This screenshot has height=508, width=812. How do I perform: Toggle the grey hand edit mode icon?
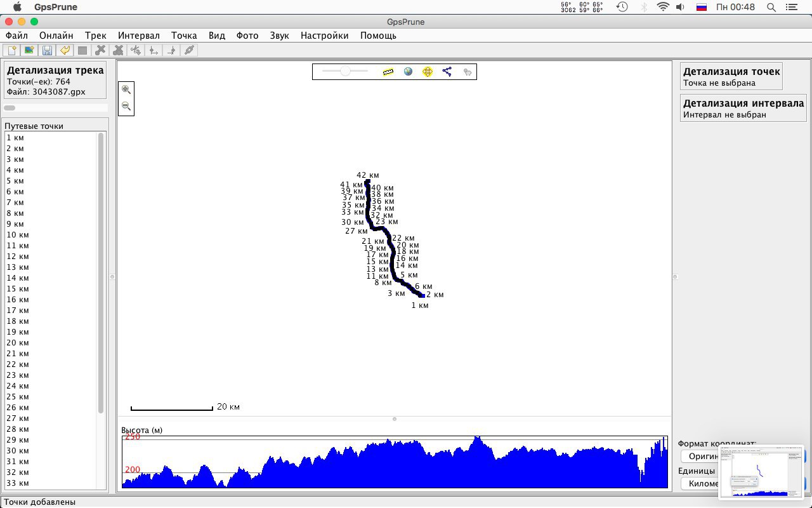(468, 72)
